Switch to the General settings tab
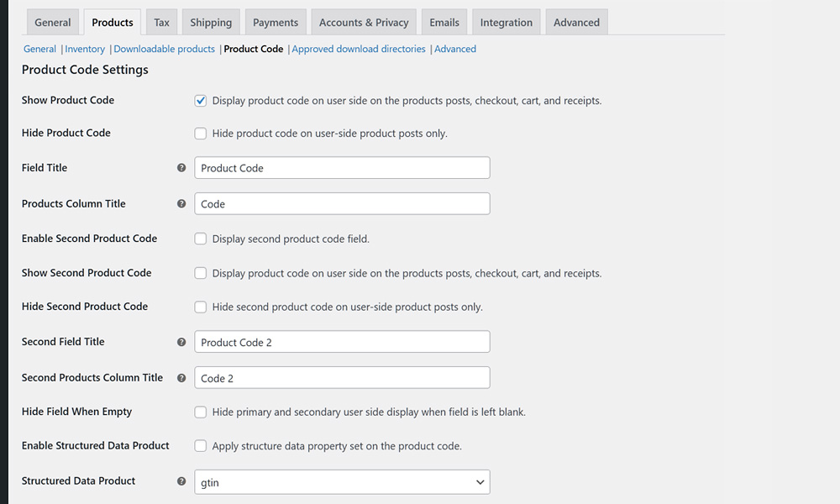Image resolution: width=840 pixels, height=504 pixels. 52,23
